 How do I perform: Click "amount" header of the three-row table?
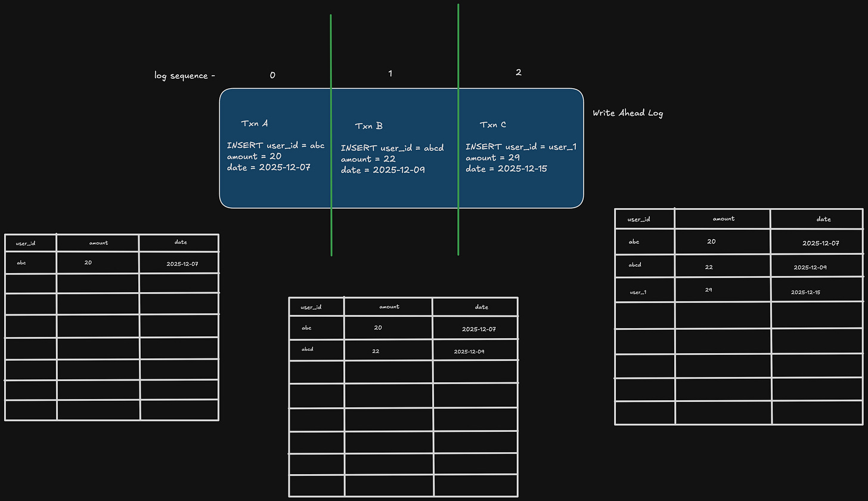click(x=724, y=219)
